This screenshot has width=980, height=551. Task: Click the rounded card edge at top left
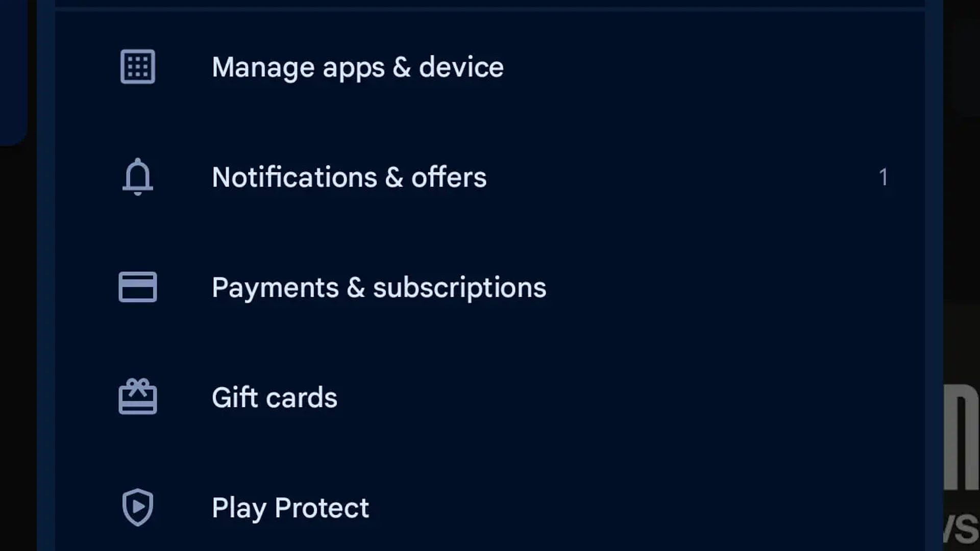13,71
